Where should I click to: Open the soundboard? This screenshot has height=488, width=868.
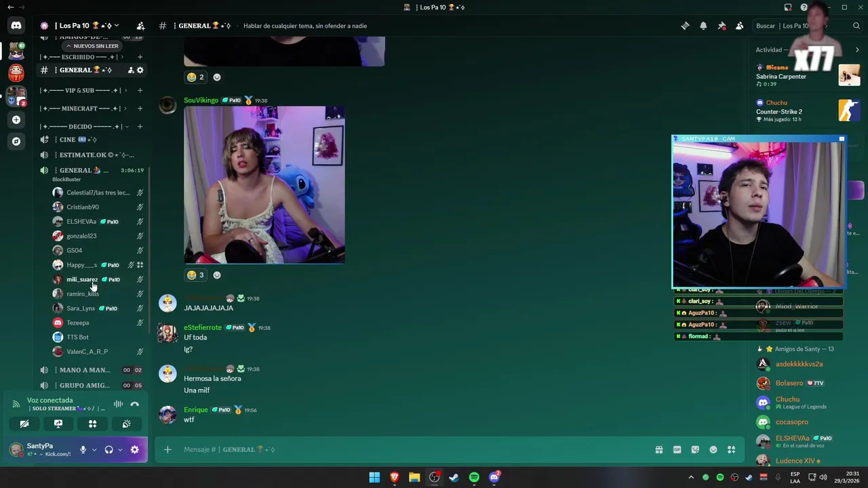126,424
